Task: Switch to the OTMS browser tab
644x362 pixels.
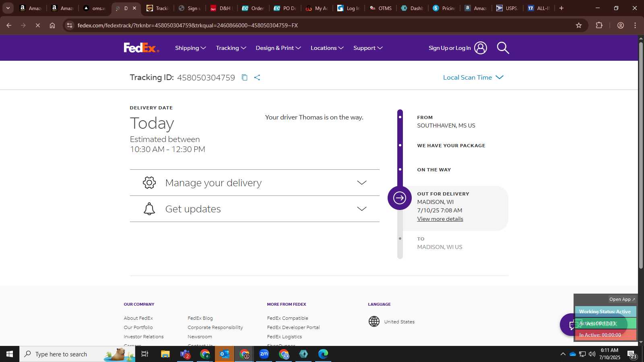Action: tap(381, 8)
